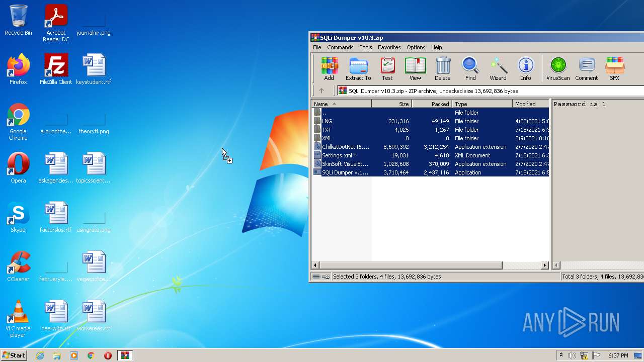Image resolution: width=644 pixels, height=362 pixels.
Task: Sort by the Type column header
Action: click(x=482, y=104)
